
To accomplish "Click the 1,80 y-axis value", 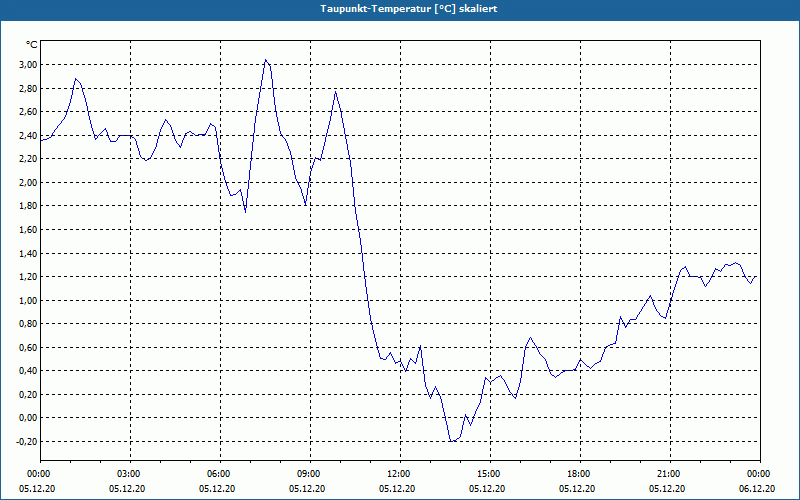I will [x=29, y=206].
